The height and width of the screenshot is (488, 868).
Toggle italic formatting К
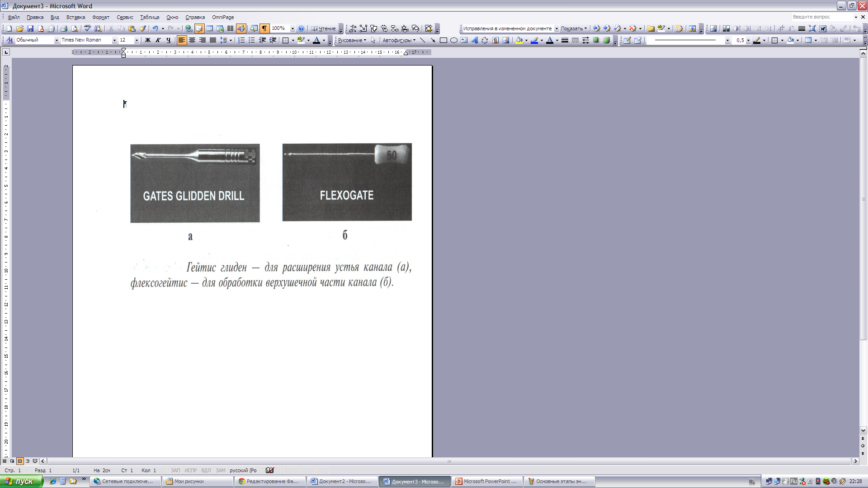pyautogui.click(x=158, y=40)
